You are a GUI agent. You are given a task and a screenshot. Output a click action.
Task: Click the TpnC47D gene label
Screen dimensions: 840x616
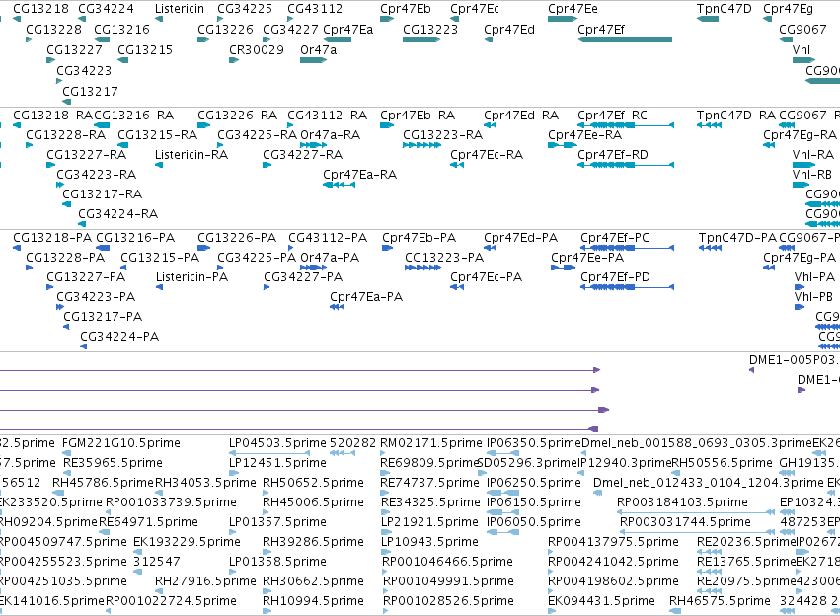[725, 9]
